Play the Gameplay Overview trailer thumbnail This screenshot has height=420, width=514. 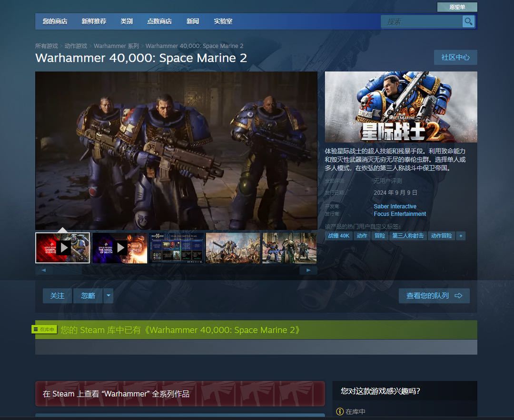63,248
